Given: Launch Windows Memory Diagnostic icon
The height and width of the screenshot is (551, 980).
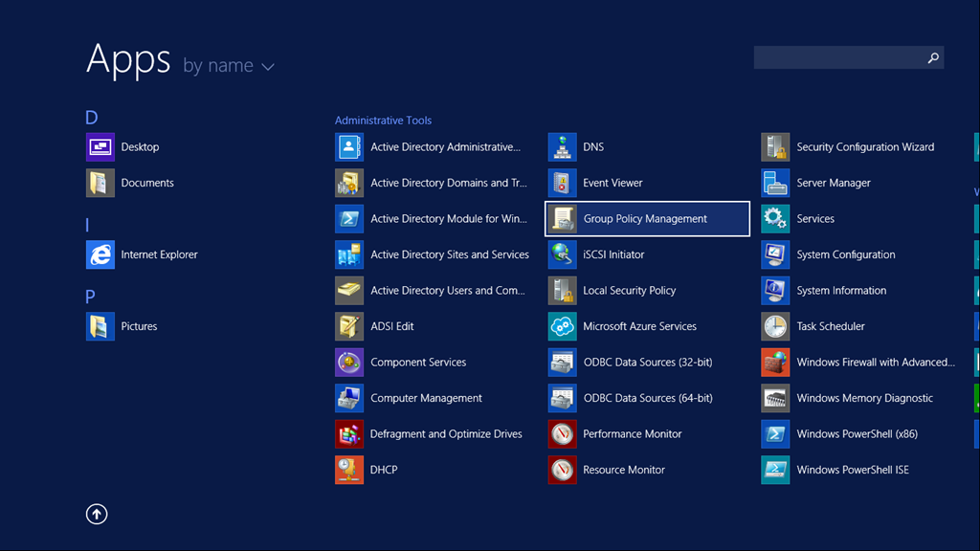Looking at the screenshot, I should [x=775, y=398].
